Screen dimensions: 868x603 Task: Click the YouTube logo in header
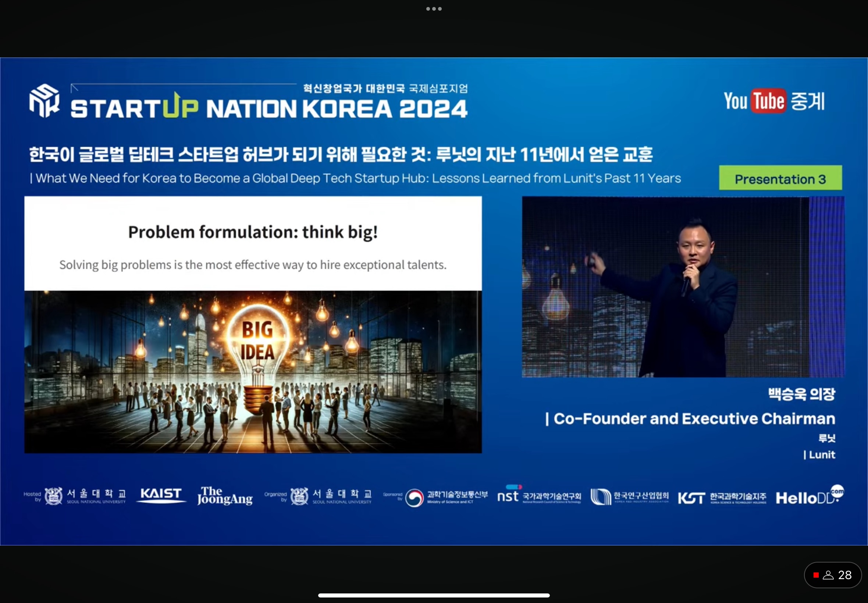tap(755, 101)
